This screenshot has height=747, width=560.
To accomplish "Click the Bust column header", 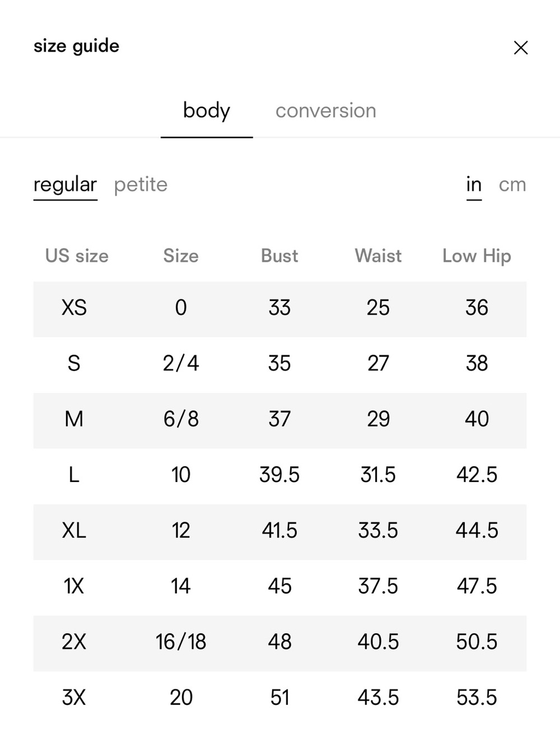I will tap(279, 256).
